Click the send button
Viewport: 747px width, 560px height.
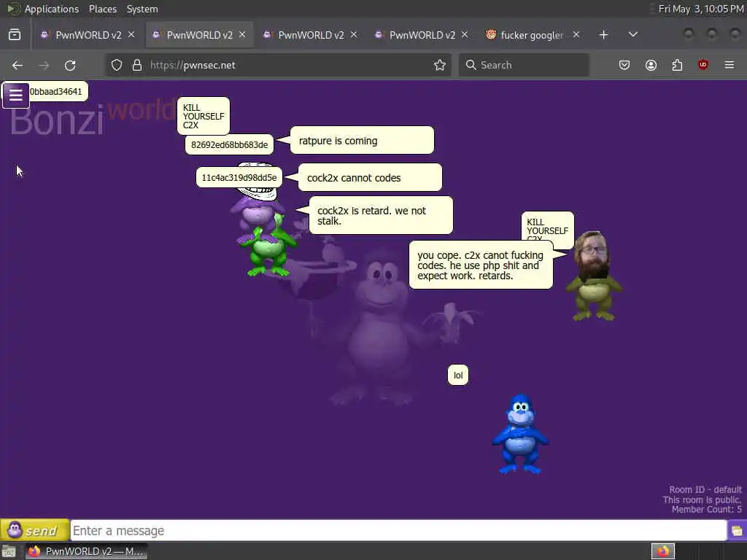point(35,530)
